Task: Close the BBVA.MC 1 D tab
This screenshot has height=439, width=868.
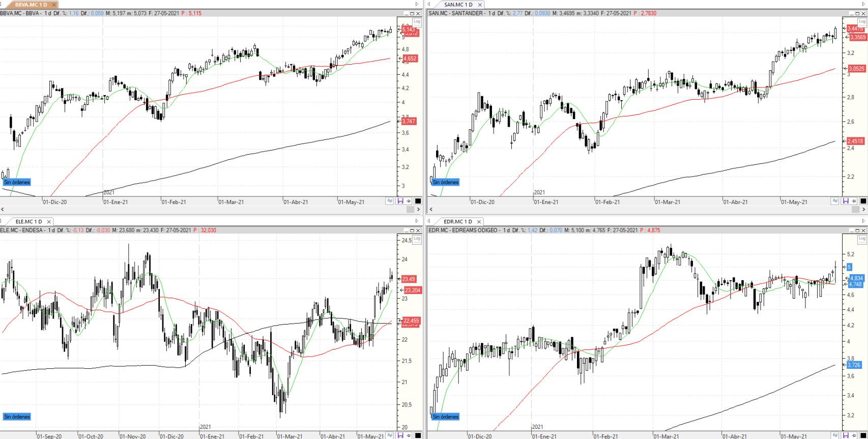Action: click(54, 5)
